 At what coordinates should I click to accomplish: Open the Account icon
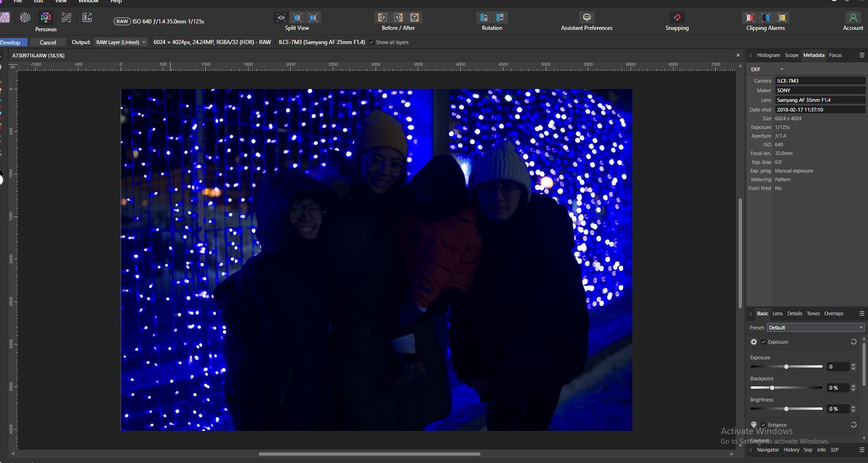click(853, 18)
